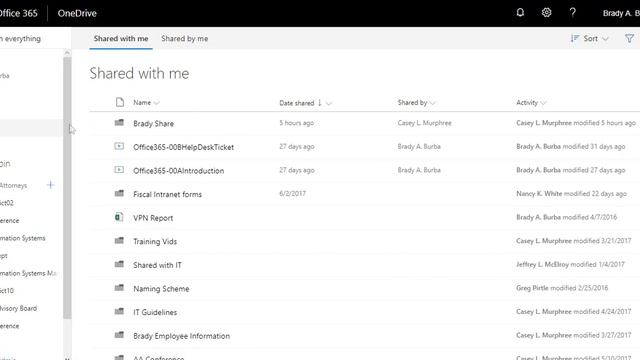Open Fiscal Intranet forms folder

(x=167, y=194)
